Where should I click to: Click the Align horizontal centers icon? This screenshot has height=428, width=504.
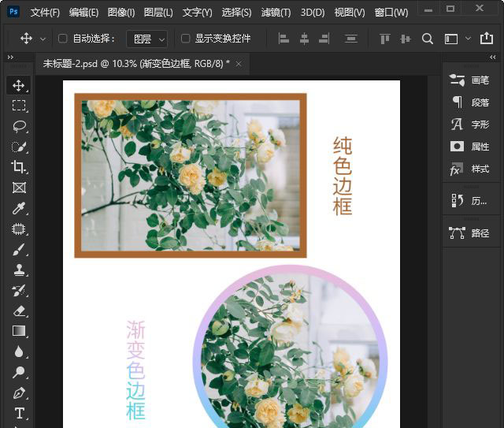304,39
